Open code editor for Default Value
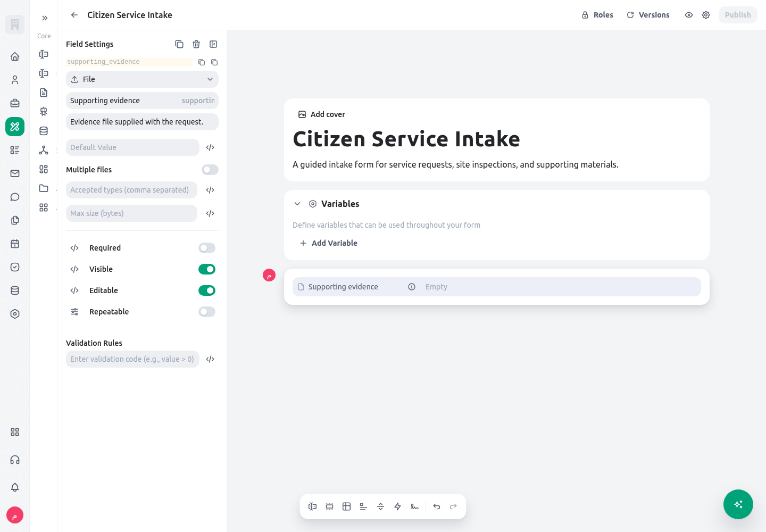This screenshot has height=532, width=766. 210,147
